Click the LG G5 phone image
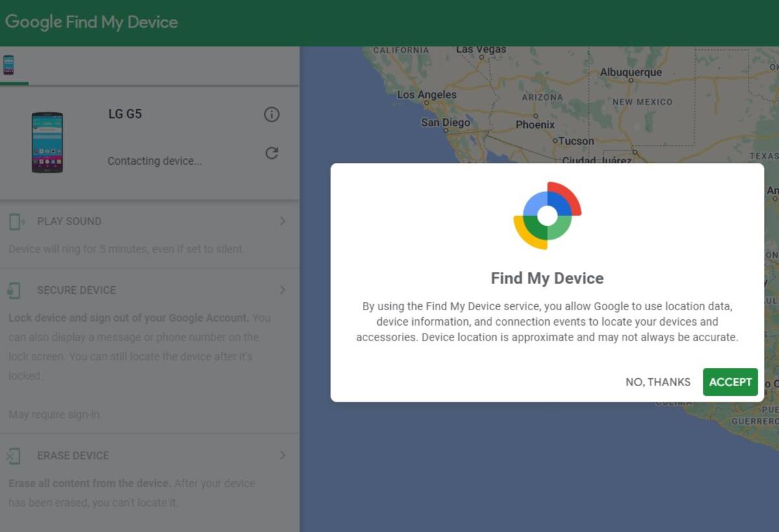Image resolution: width=779 pixels, height=532 pixels. click(x=47, y=143)
